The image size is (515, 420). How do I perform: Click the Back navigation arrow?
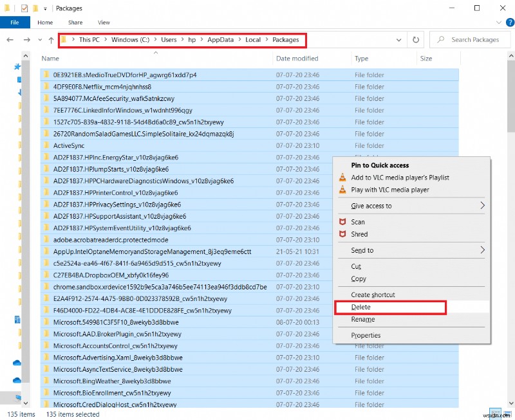[10, 40]
